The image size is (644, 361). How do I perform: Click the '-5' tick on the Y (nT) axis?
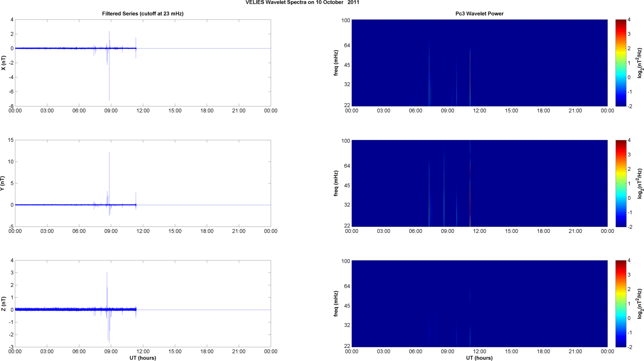[x=11, y=227]
